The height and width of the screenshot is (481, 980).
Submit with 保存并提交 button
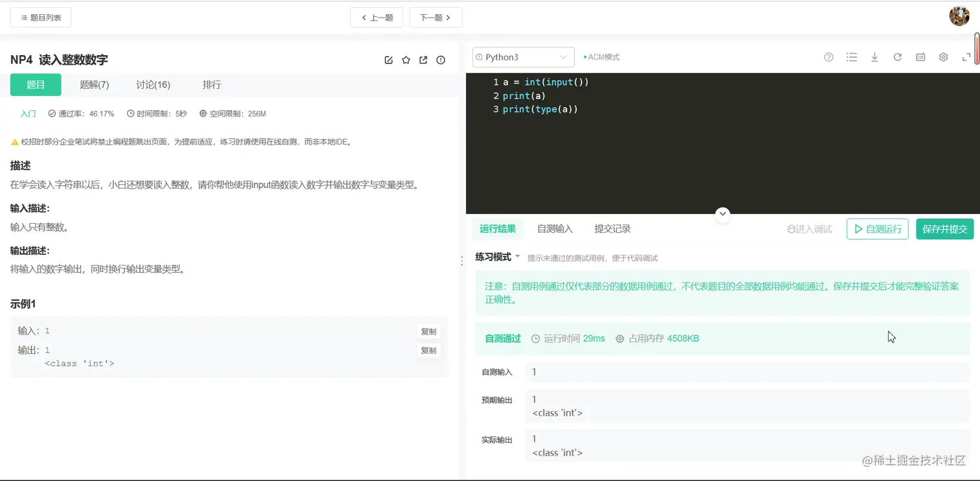point(944,229)
